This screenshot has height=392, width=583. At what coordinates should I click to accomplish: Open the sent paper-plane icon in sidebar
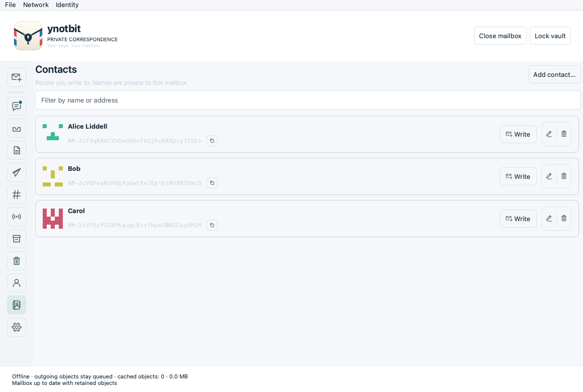tap(17, 172)
